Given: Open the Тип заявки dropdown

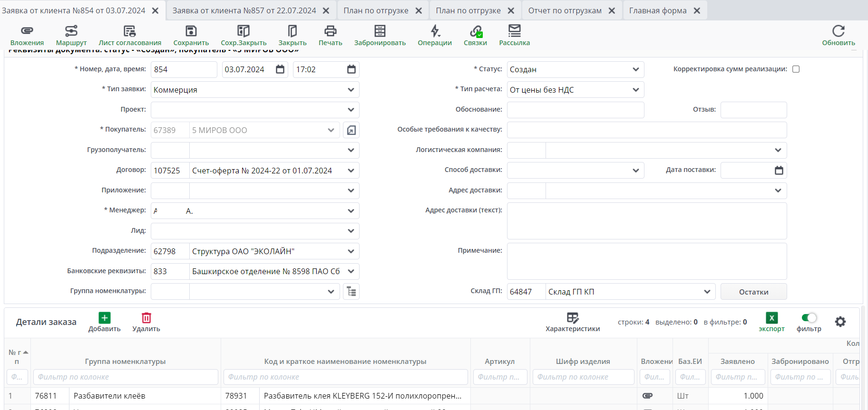Looking at the screenshot, I should [x=351, y=90].
